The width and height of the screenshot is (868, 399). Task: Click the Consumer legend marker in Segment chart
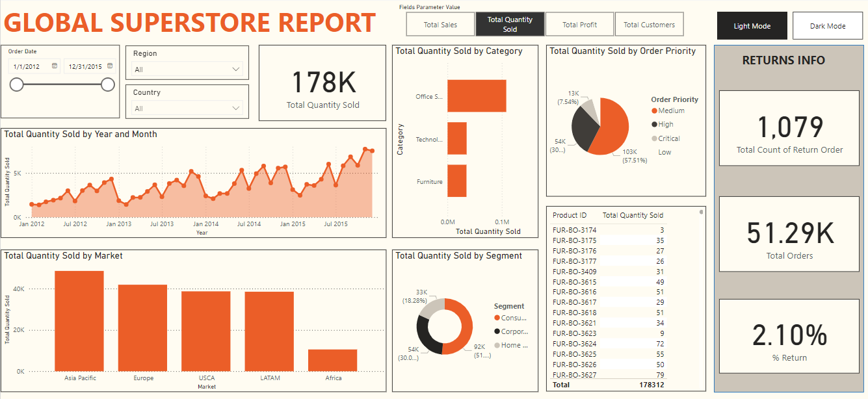pos(497,318)
